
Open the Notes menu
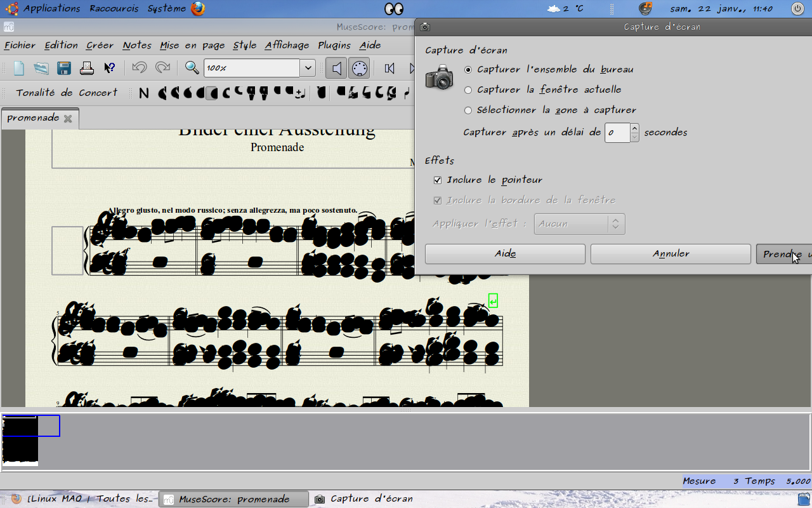click(137, 45)
